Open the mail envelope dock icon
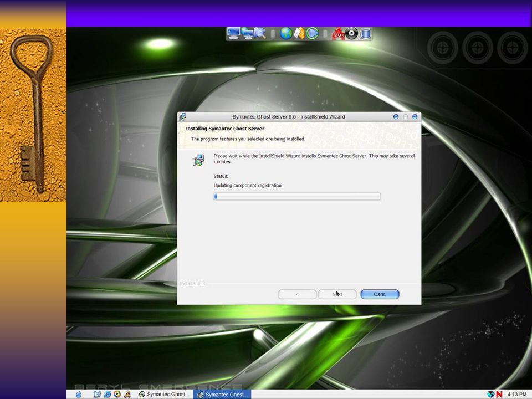 pyautogui.click(x=299, y=33)
